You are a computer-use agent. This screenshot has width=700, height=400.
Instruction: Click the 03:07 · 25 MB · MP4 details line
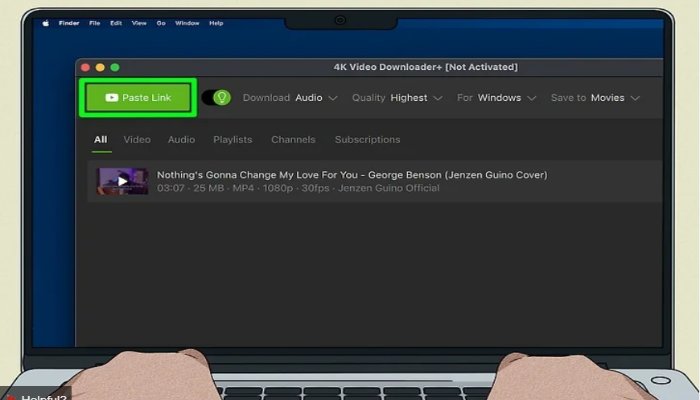click(298, 188)
